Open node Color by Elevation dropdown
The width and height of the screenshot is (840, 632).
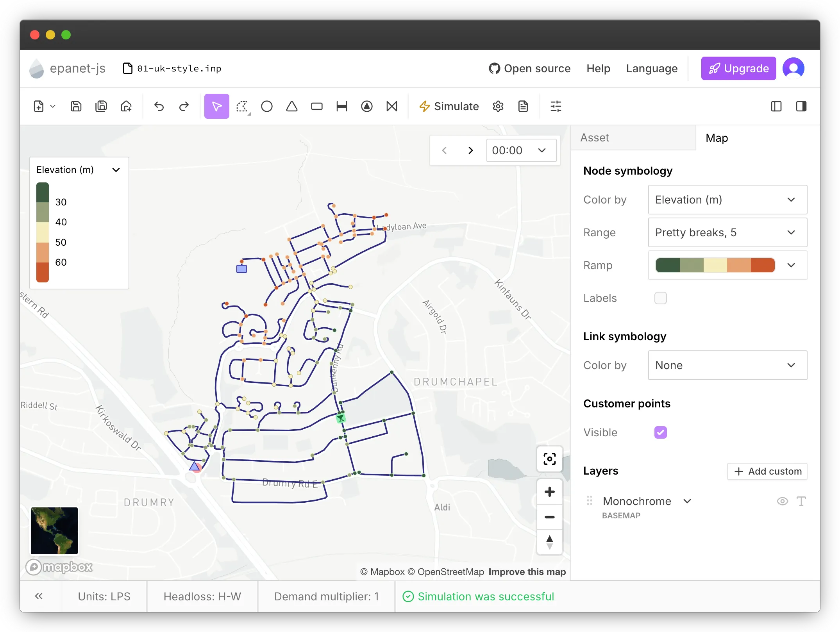point(727,200)
